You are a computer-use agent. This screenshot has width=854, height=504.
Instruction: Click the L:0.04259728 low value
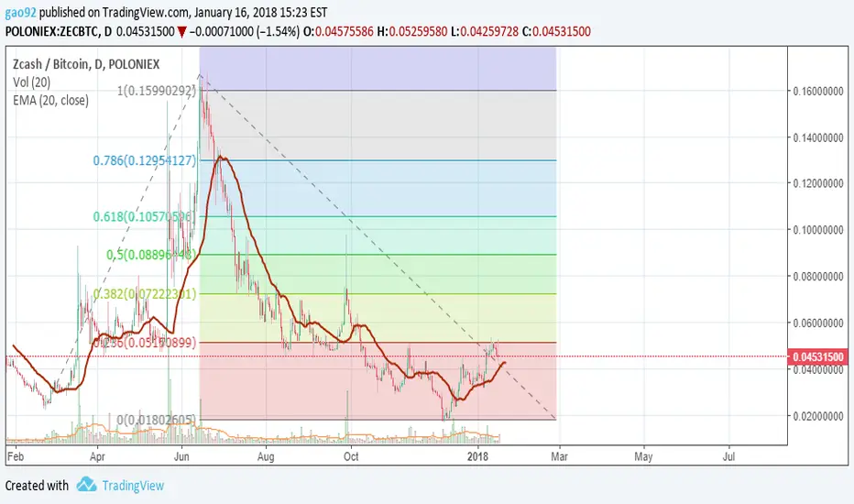(x=484, y=31)
